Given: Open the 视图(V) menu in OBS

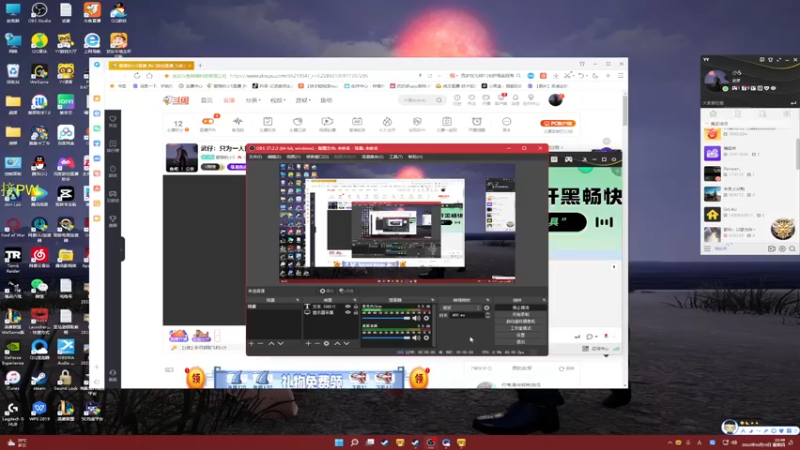Looking at the screenshot, I should [293, 157].
